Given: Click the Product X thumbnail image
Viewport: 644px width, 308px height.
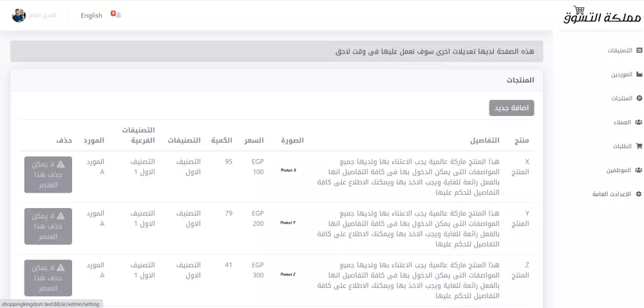Looking at the screenshot, I should (289, 170).
